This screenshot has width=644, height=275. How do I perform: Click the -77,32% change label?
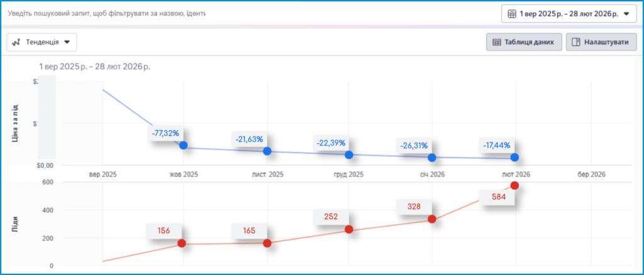point(165,133)
